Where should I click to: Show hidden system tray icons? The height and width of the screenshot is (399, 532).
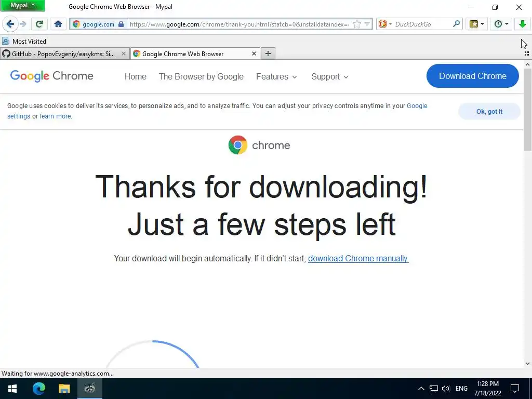[x=421, y=389]
